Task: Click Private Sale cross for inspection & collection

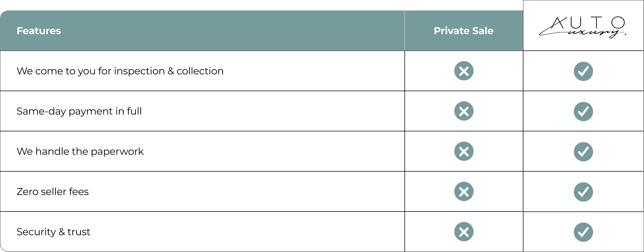Action: coord(464,71)
